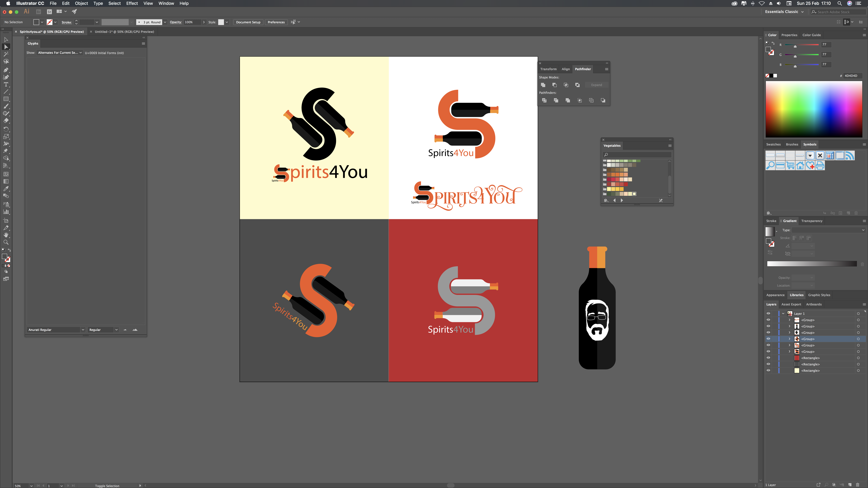Toggle visibility of the red Rectangle layer
Screen dimensions: 868x488
[768, 358]
